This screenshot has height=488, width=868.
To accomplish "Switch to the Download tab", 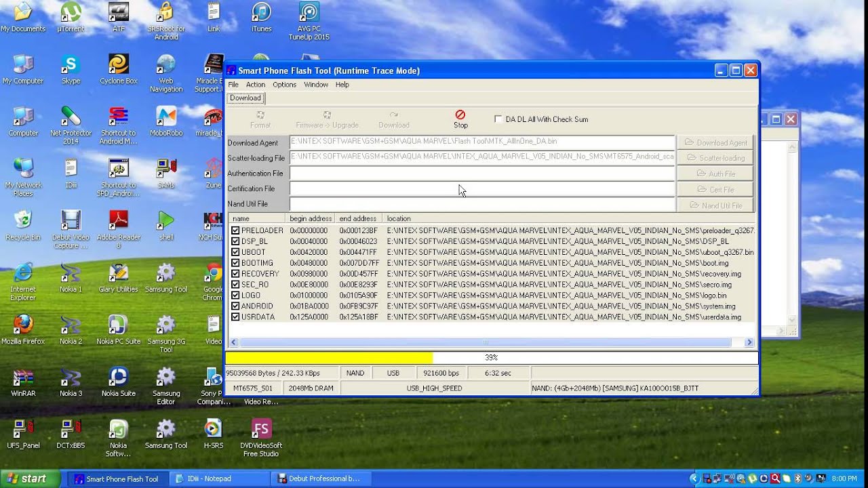I will click(245, 98).
